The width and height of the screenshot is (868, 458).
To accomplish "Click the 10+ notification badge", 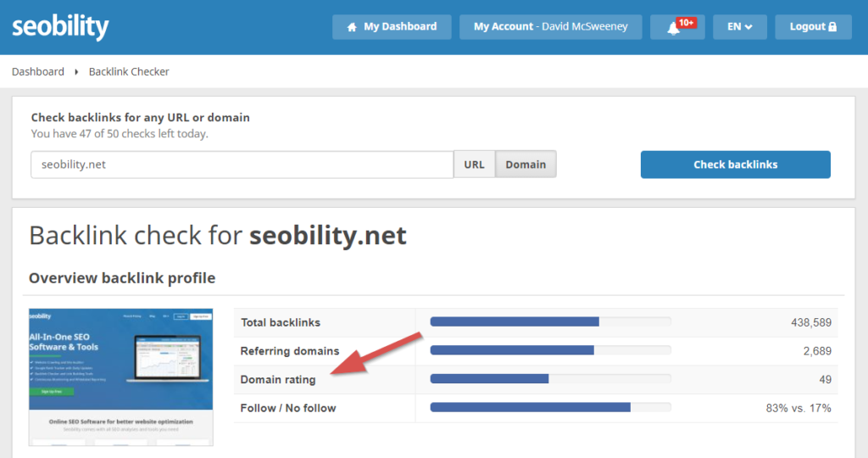I will point(687,23).
